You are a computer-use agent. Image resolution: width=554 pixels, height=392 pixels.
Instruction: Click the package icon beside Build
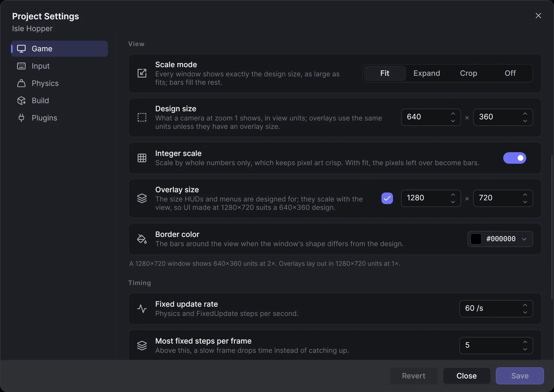coord(21,101)
